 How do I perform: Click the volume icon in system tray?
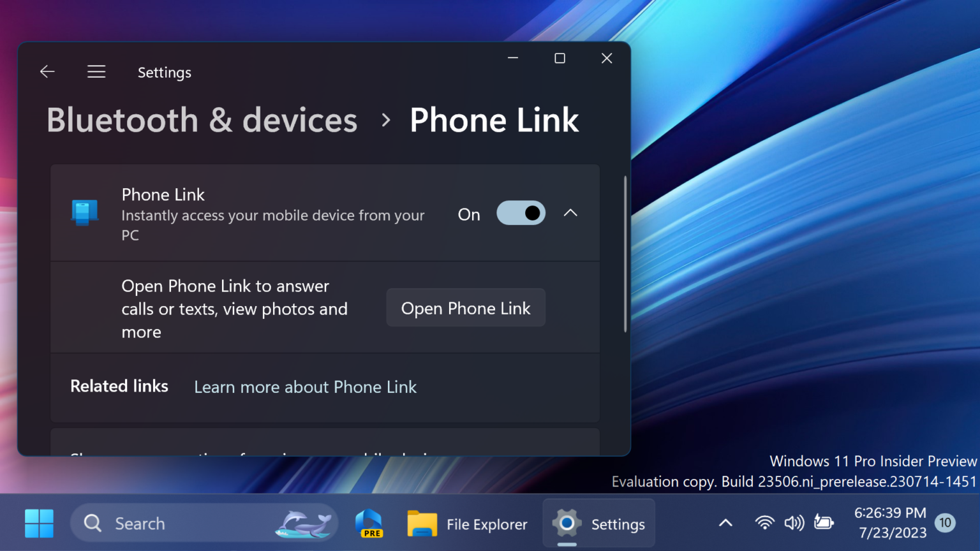pyautogui.click(x=794, y=522)
